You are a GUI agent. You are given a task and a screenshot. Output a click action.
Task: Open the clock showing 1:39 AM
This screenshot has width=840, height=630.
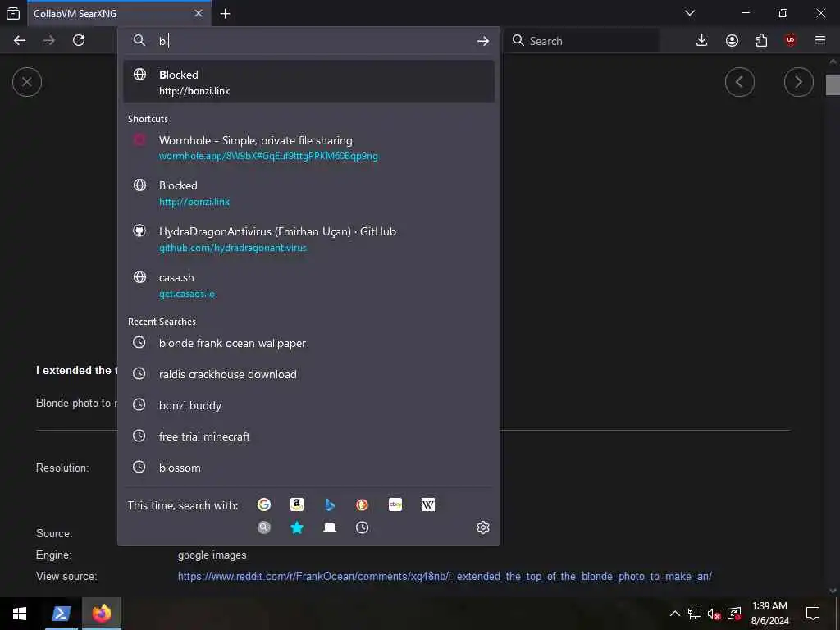pyautogui.click(x=769, y=614)
